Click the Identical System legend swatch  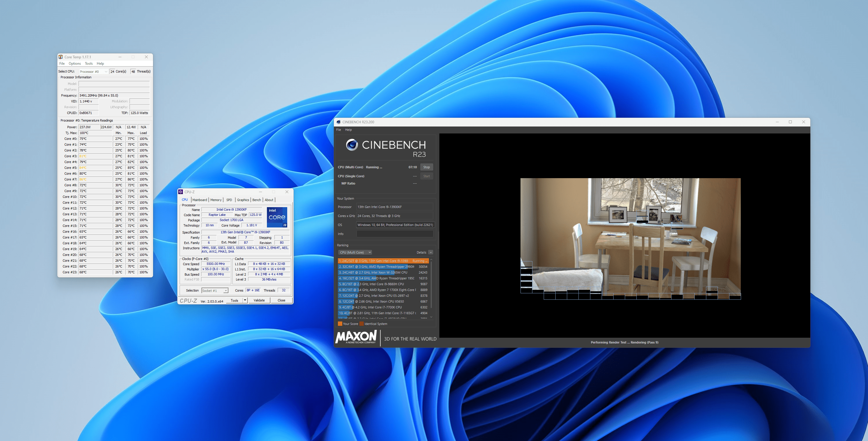(x=362, y=323)
